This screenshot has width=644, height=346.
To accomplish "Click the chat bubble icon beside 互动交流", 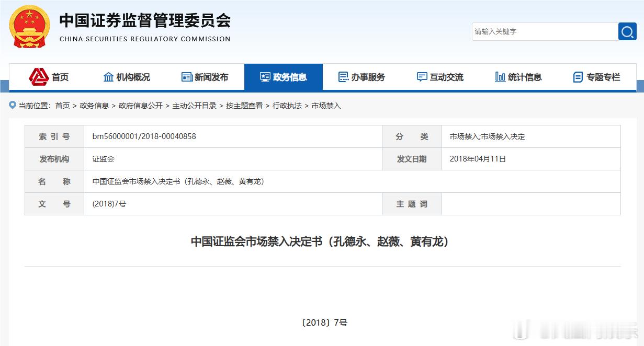I will click(x=422, y=77).
